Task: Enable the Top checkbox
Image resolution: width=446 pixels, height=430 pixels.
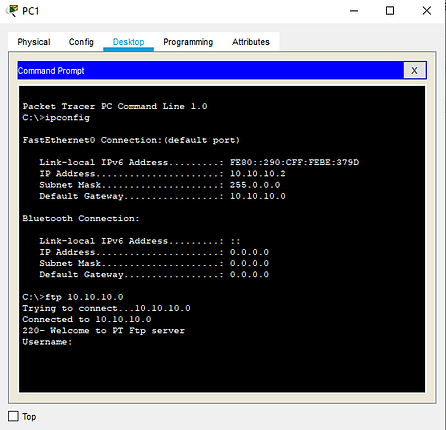Action: pyautogui.click(x=13, y=416)
